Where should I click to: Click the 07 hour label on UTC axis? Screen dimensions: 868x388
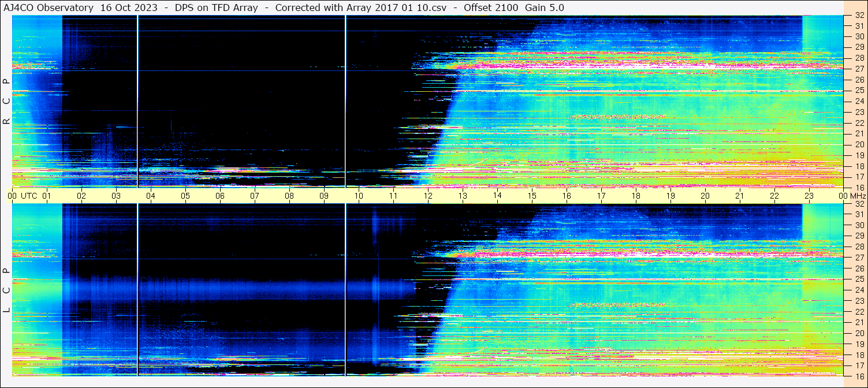[255, 196]
